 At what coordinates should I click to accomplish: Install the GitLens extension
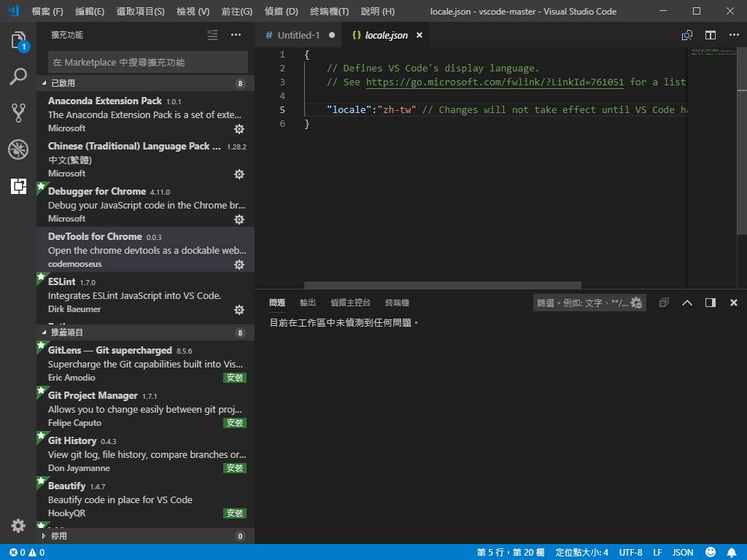(x=235, y=378)
